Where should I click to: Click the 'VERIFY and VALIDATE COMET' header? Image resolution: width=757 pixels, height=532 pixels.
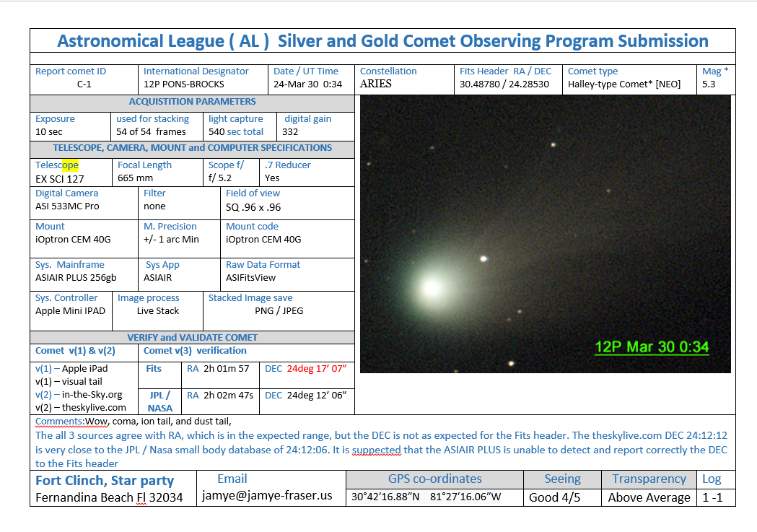tap(192, 337)
